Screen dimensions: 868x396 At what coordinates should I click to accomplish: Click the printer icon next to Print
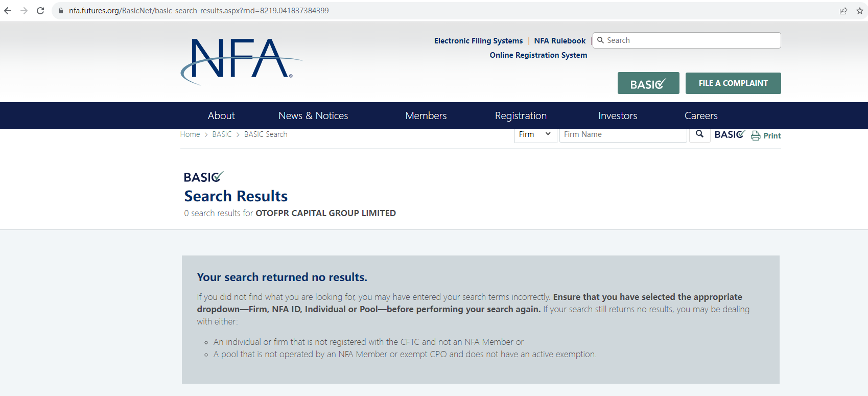(756, 136)
